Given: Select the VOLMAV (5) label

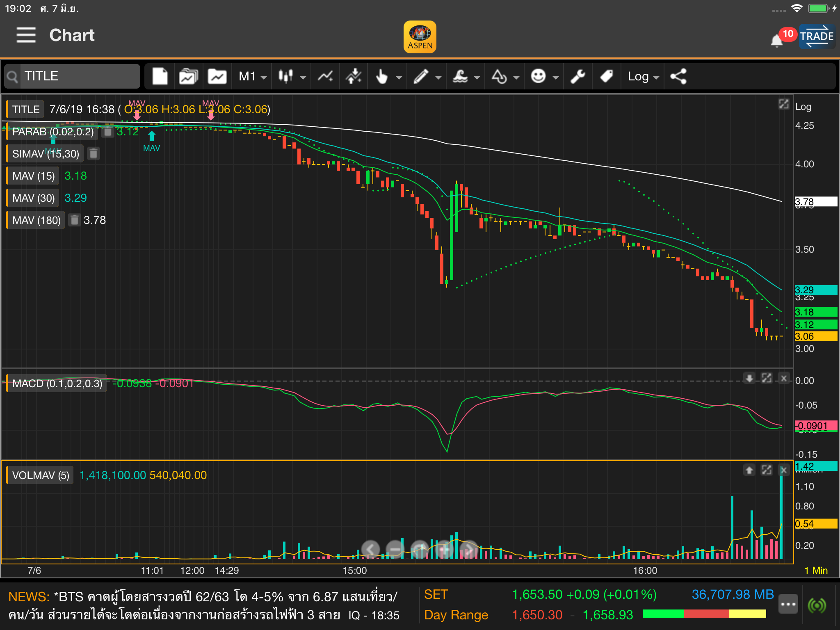Looking at the screenshot, I should pos(40,475).
